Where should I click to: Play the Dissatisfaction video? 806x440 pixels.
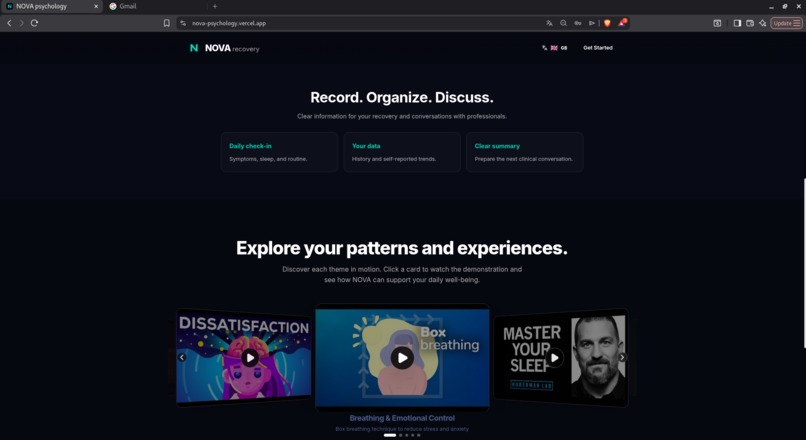[250, 358]
